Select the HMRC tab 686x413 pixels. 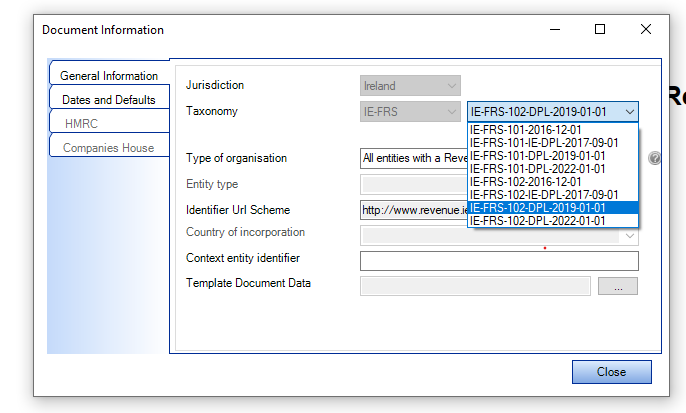point(108,124)
